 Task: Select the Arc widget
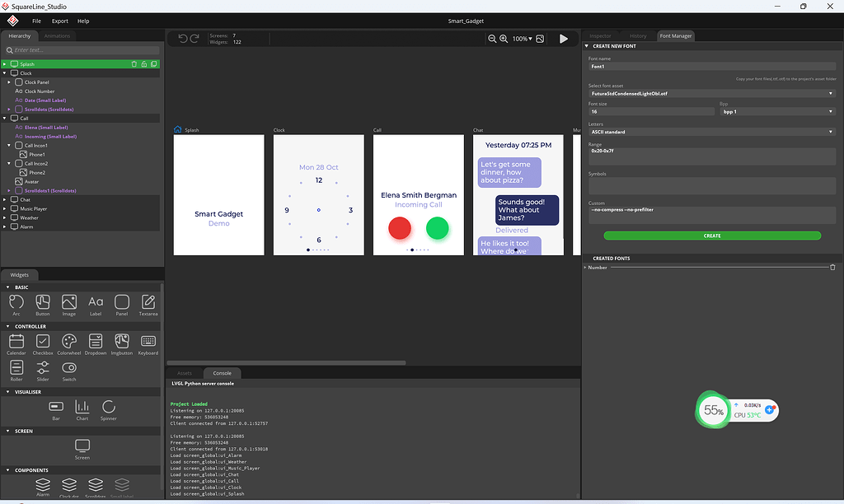point(16,305)
